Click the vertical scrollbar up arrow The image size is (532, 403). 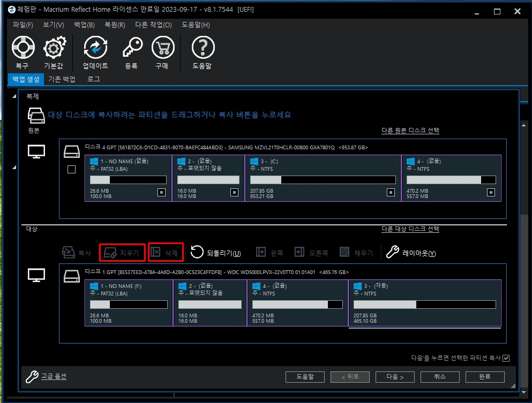point(524,125)
